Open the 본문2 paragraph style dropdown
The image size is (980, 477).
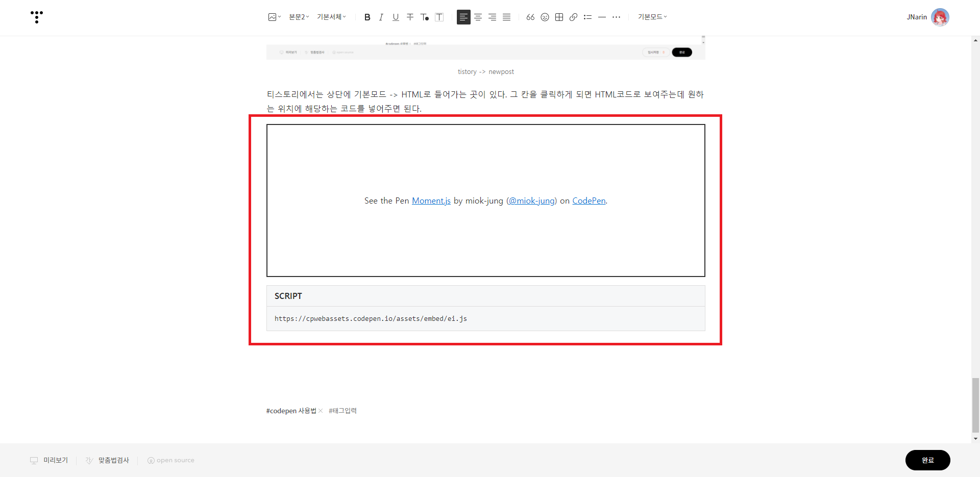(x=299, y=17)
